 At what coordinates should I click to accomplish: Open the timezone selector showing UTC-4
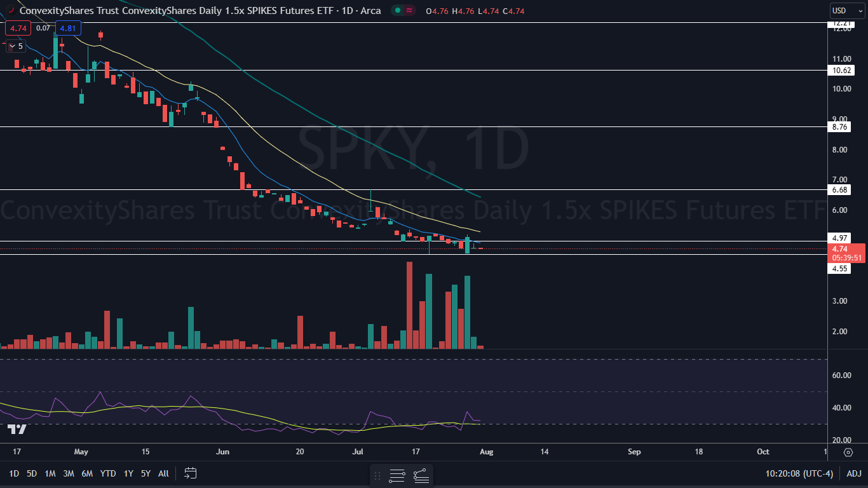tap(799, 473)
